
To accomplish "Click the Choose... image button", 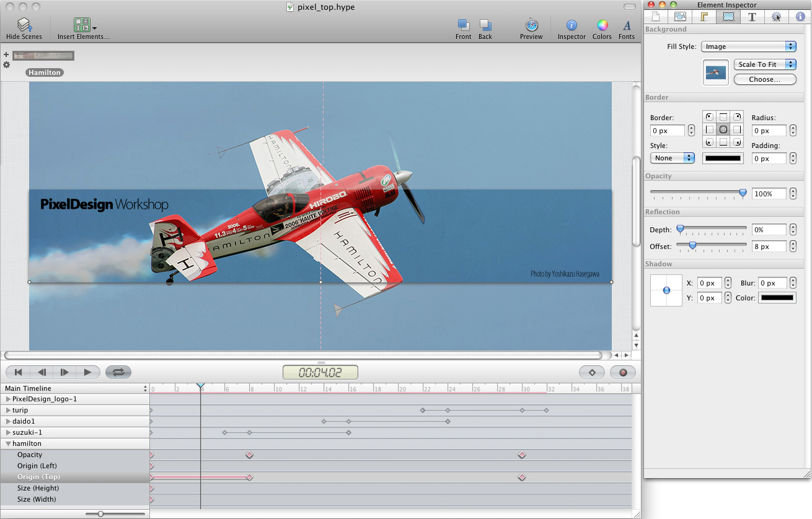I will pyautogui.click(x=765, y=79).
